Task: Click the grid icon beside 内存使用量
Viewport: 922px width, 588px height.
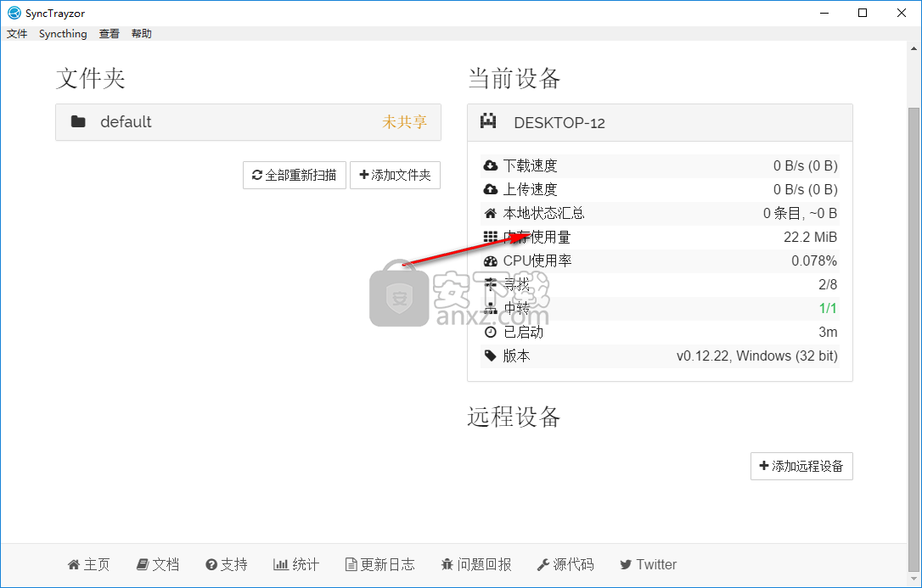Action: point(491,238)
